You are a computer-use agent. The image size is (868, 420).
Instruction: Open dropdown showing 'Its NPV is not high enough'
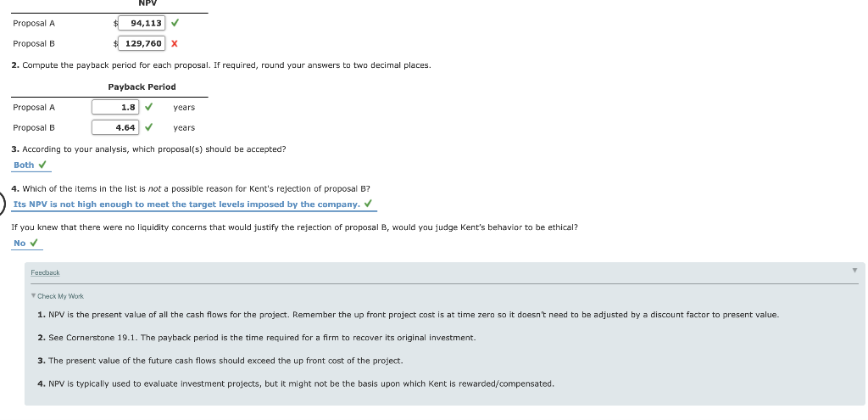pyautogui.click(x=194, y=204)
